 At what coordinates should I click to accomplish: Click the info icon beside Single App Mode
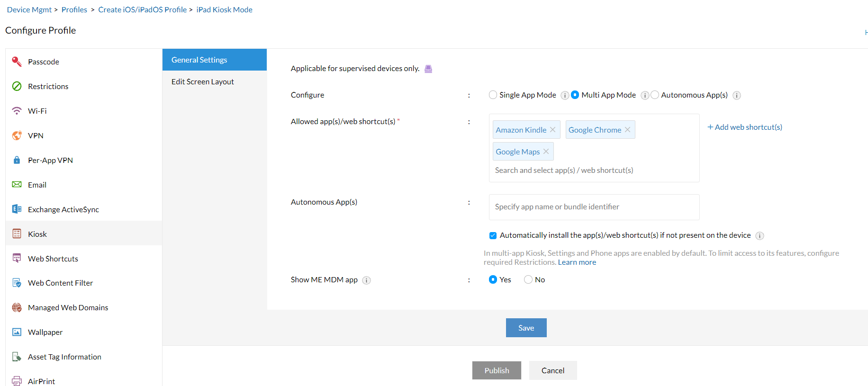[x=565, y=95]
